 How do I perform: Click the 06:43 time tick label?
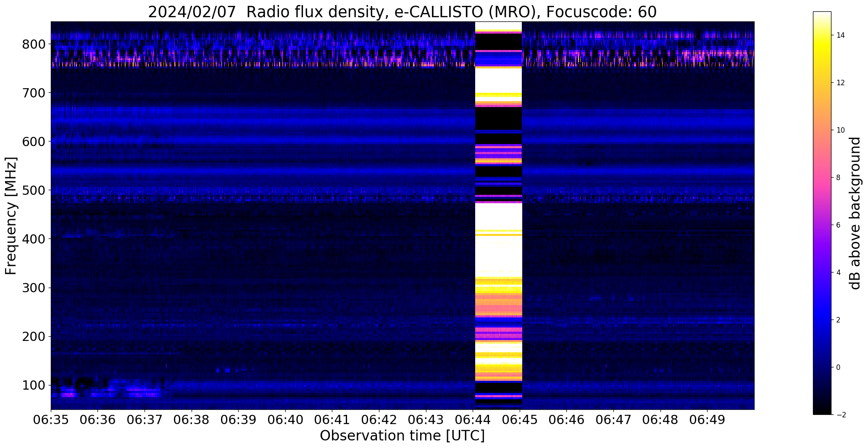[426, 420]
